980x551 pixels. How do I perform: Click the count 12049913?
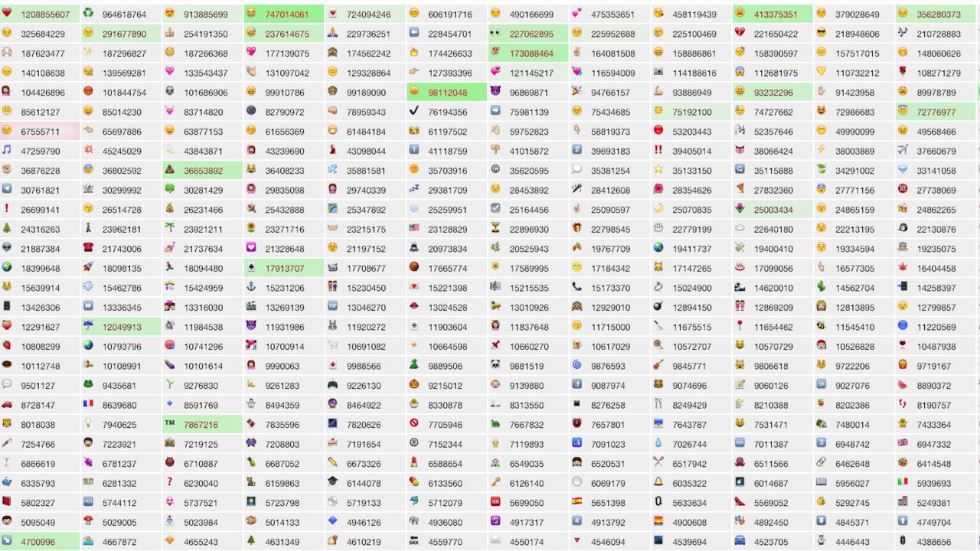click(x=122, y=328)
